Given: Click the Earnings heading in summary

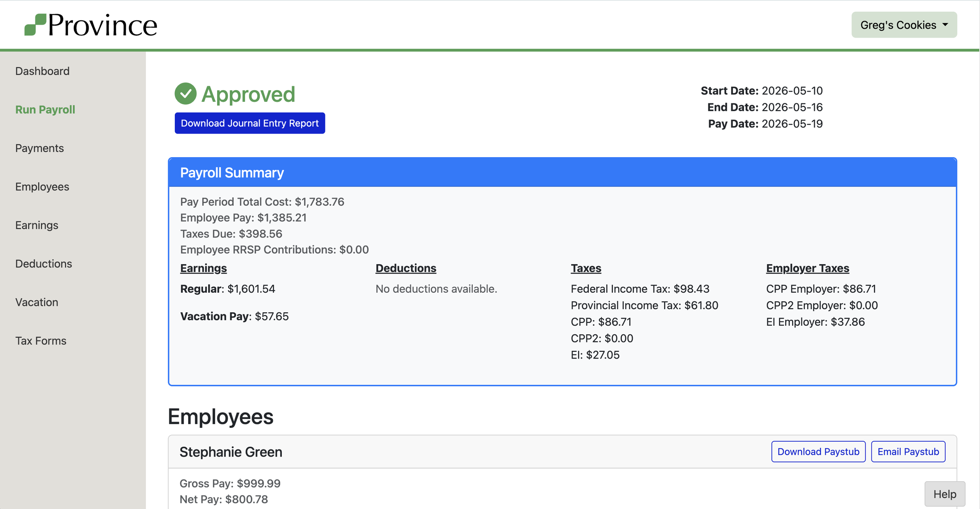Looking at the screenshot, I should coord(203,268).
